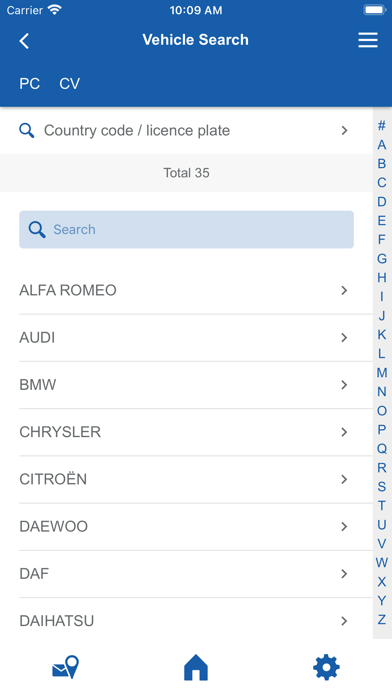
Task: Open the hamburger menu
Action: click(x=368, y=40)
